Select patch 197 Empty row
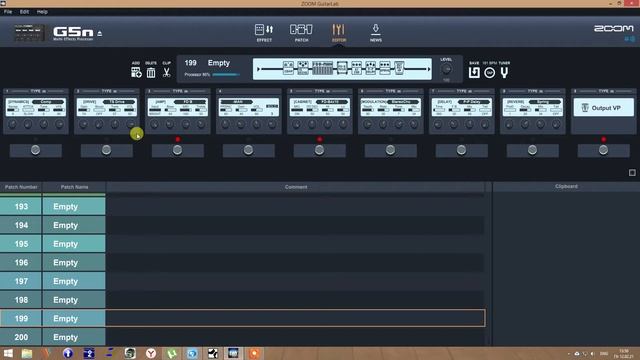640x360 pixels. coord(242,281)
